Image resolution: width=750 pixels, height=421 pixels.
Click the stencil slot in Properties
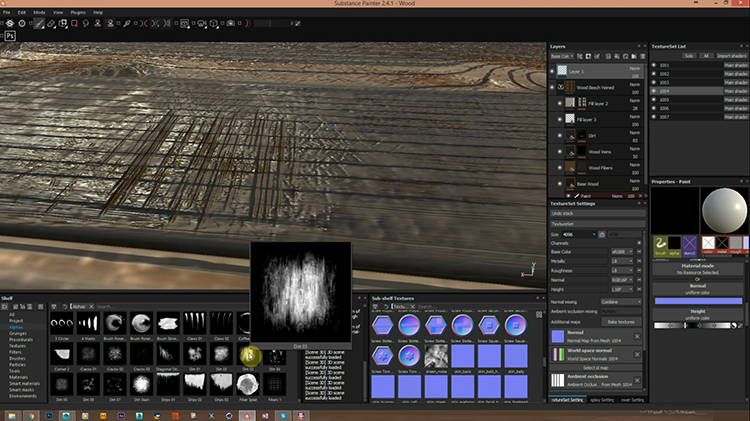[689, 244]
